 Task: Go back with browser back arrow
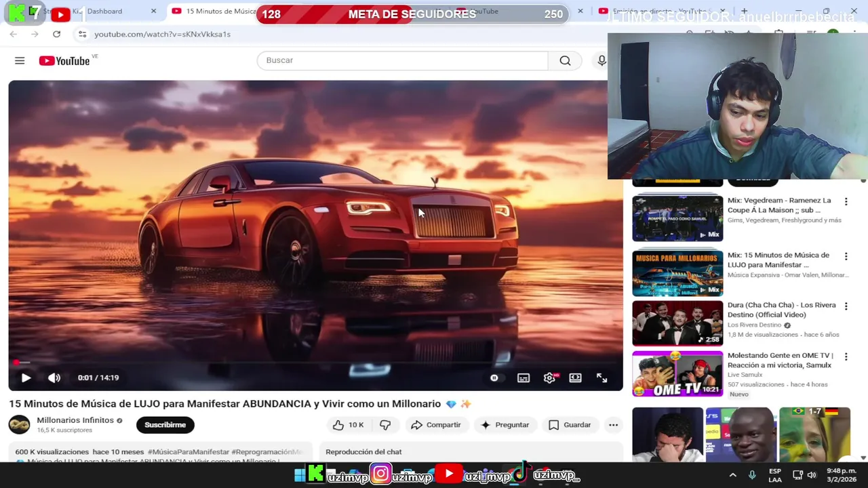click(13, 35)
